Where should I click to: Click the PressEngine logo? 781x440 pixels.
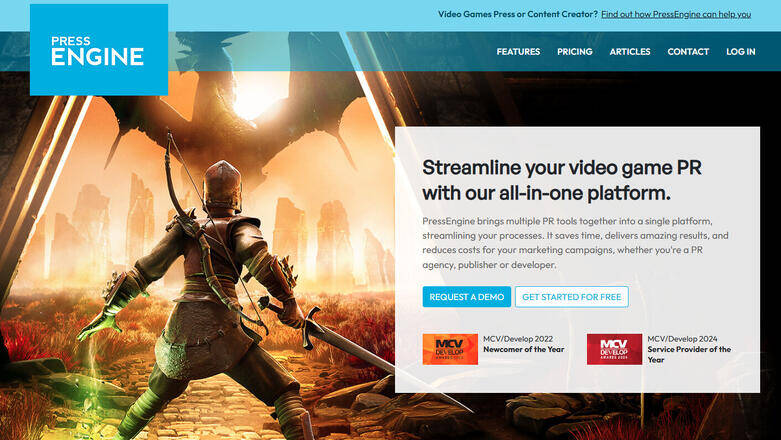[98, 50]
